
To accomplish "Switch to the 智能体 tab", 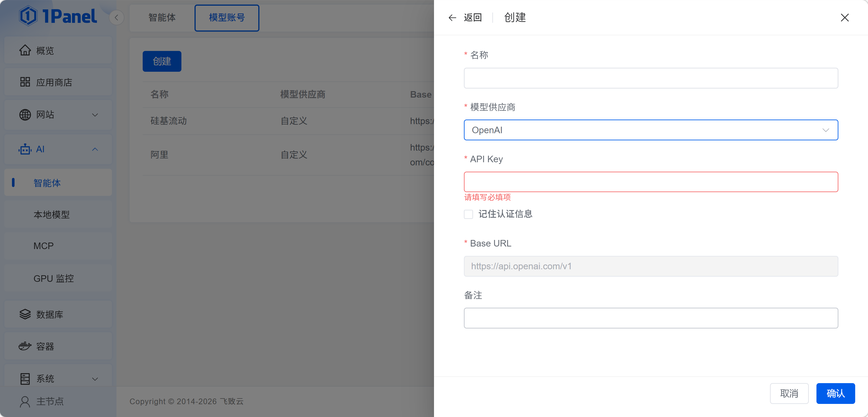I will click(162, 18).
